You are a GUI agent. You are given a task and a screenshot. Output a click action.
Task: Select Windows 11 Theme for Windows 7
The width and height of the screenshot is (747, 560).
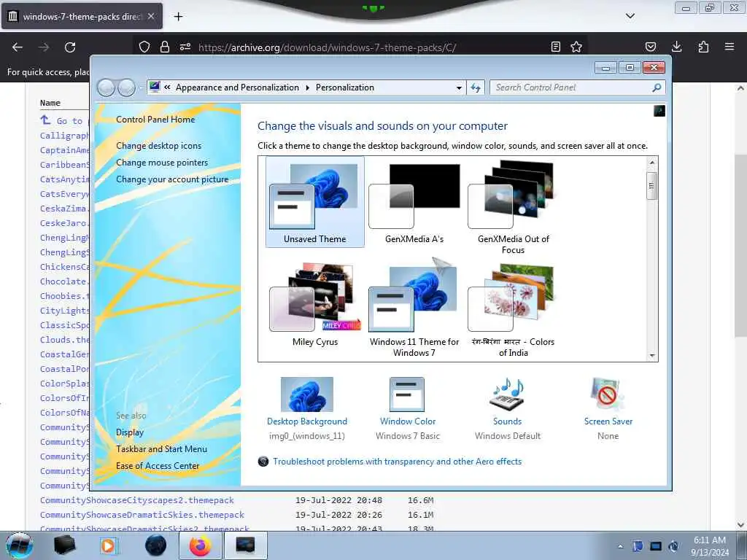click(x=414, y=308)
